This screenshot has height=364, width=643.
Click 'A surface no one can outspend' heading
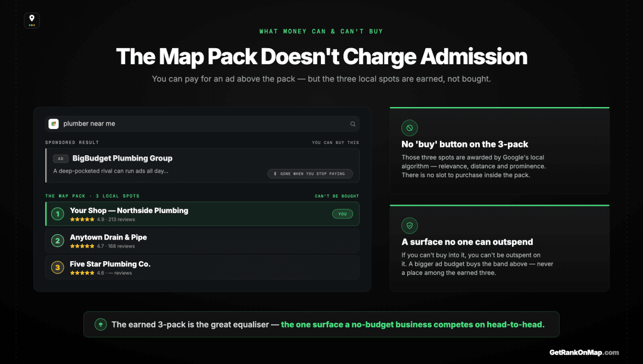[467, 242]
